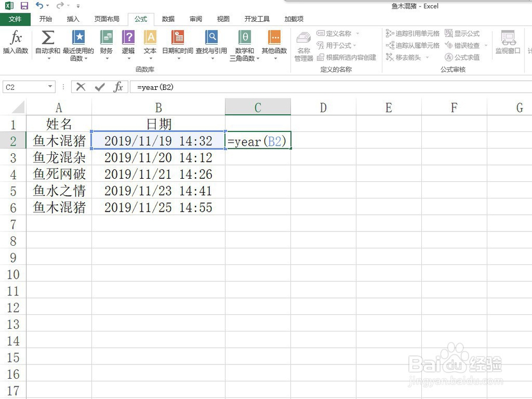Click the Excel application icon in title bar

9,5
